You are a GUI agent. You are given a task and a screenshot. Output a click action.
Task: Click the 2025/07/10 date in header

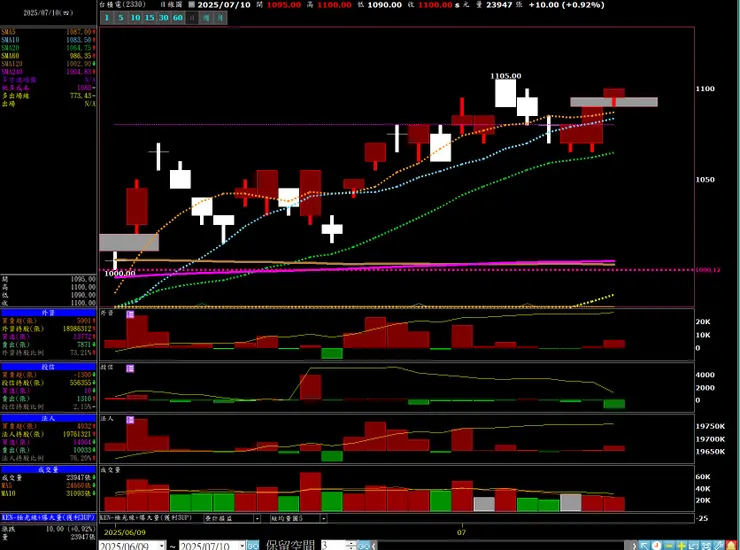click(224, 5)
